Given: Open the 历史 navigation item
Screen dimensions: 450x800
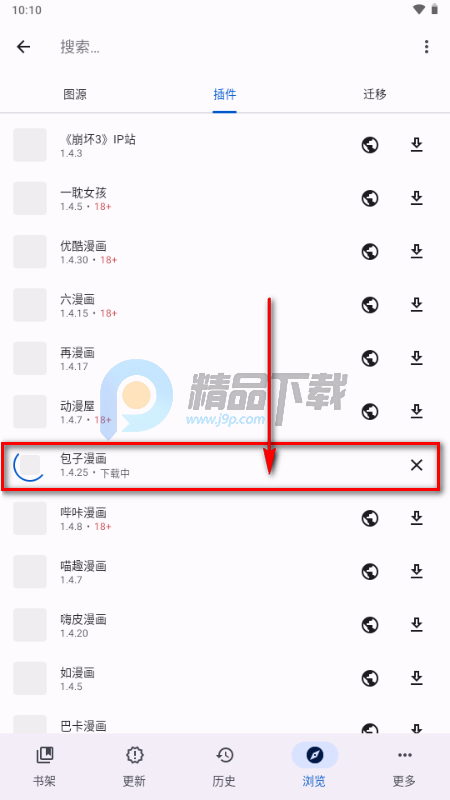Looking at the screenshot, I should click(224, 766).
